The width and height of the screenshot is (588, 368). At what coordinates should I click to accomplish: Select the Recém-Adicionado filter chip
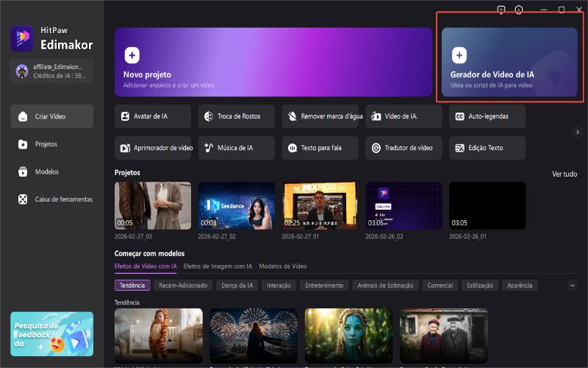coord(183,286)
